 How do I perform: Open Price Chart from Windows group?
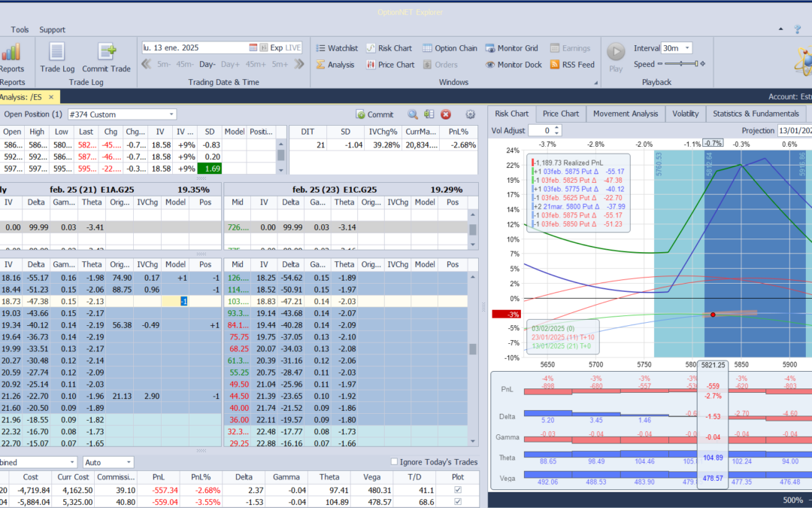click(x=390, y=65)
